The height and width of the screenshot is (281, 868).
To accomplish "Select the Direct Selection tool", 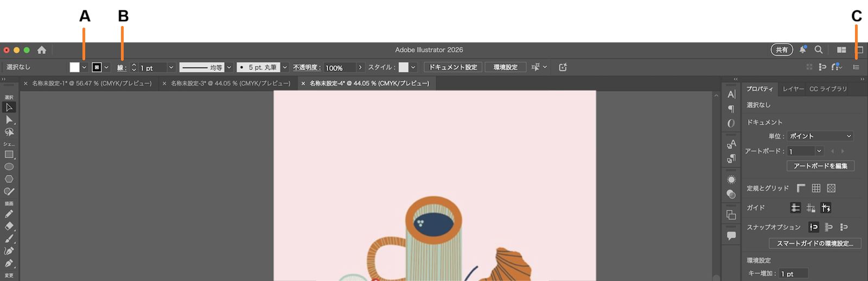I will coord(9,120).
